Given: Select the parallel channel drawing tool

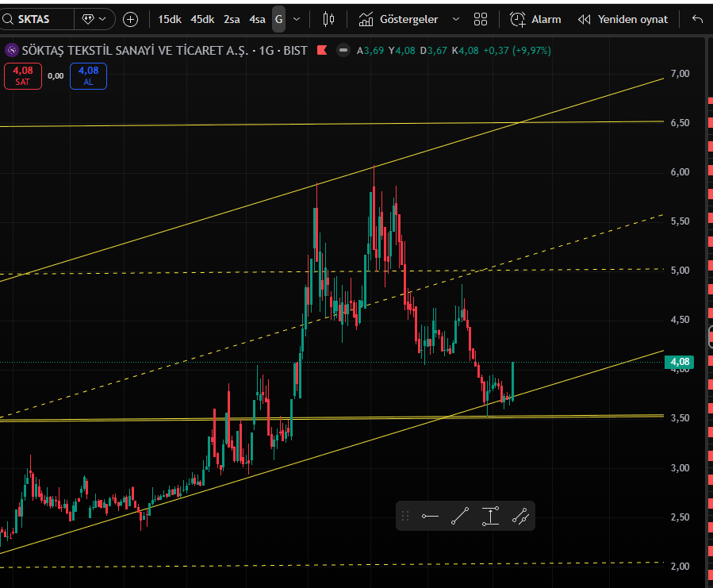Looking at the screenshot, I should (520, 516).
